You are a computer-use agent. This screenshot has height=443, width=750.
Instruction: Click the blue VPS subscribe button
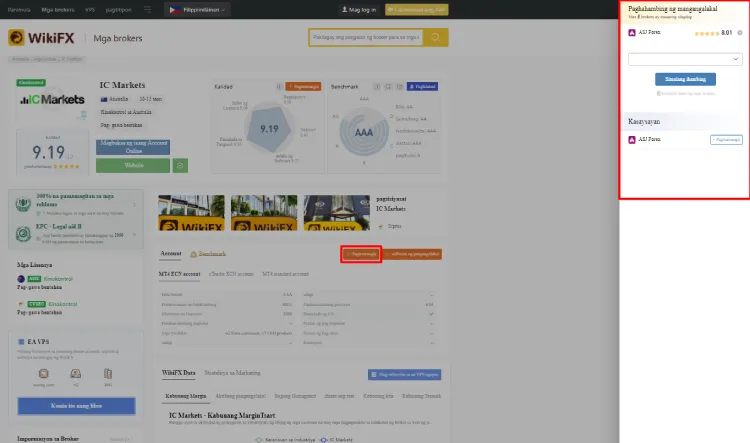pos(405,375)
